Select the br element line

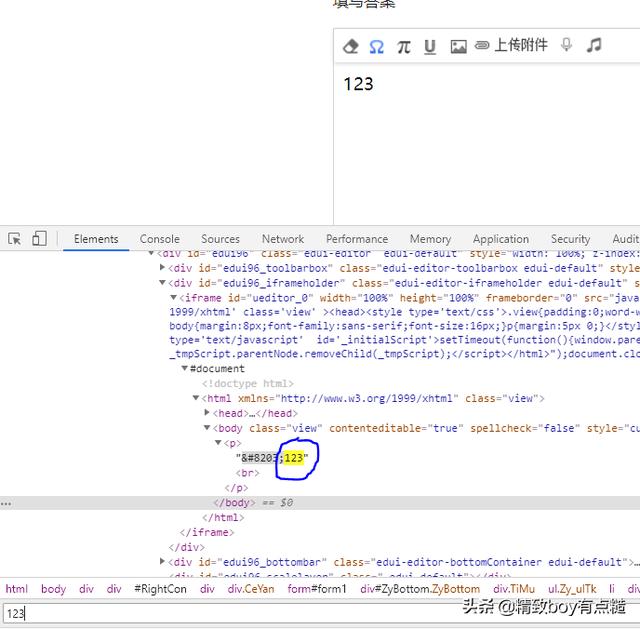(x=247, y=473)
